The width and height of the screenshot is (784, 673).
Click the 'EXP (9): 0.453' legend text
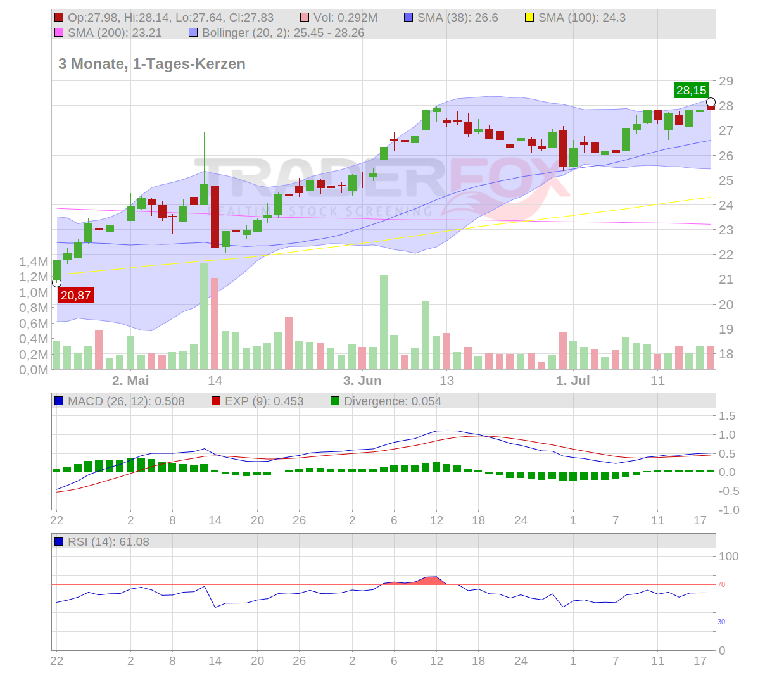(x=264, y=401)
